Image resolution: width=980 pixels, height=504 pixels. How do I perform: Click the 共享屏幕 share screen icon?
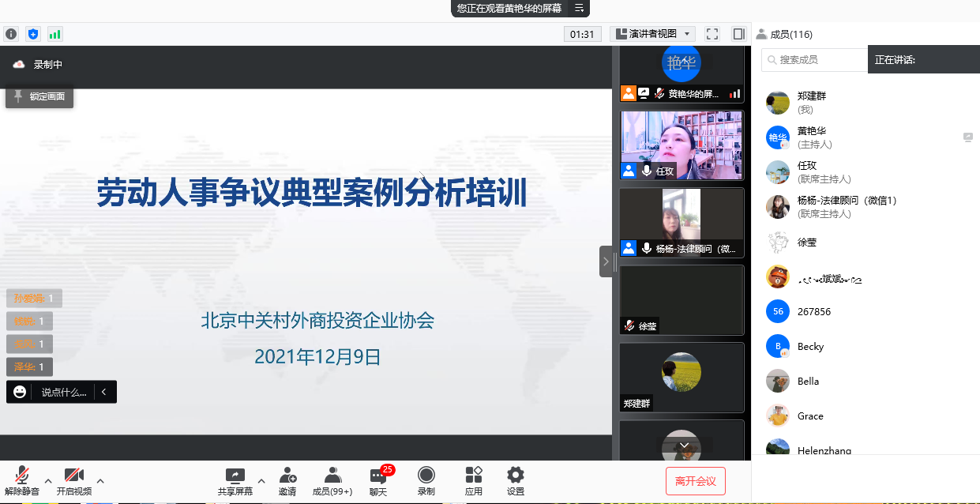(x=235, y=480)
